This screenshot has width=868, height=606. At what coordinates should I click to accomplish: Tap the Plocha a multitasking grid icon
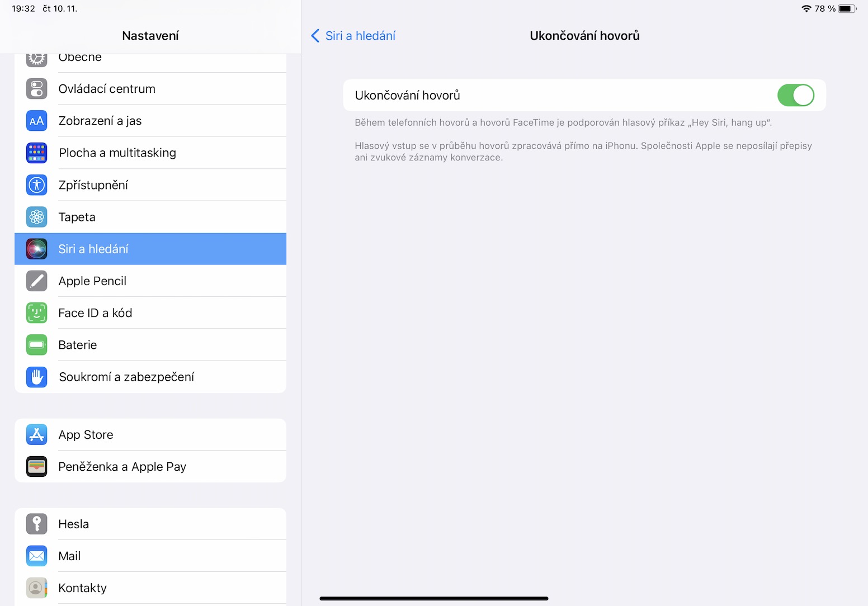click(x=37, y=153)
